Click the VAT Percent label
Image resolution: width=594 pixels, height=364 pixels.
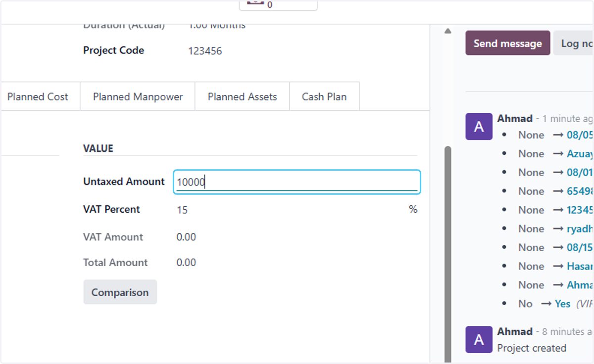(111, 209)
